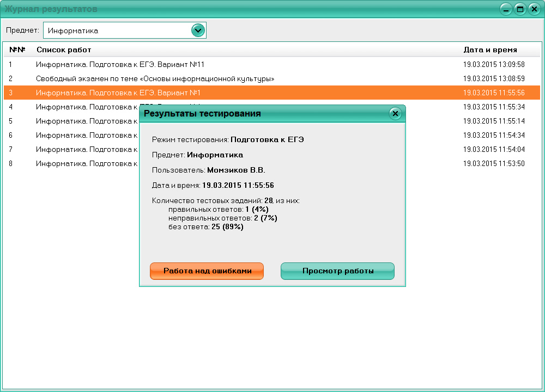Screen dimensions: 545x392
Task: Select the entry timestamped 19.03.2015 11:54:34
Action: click(493, 135)
